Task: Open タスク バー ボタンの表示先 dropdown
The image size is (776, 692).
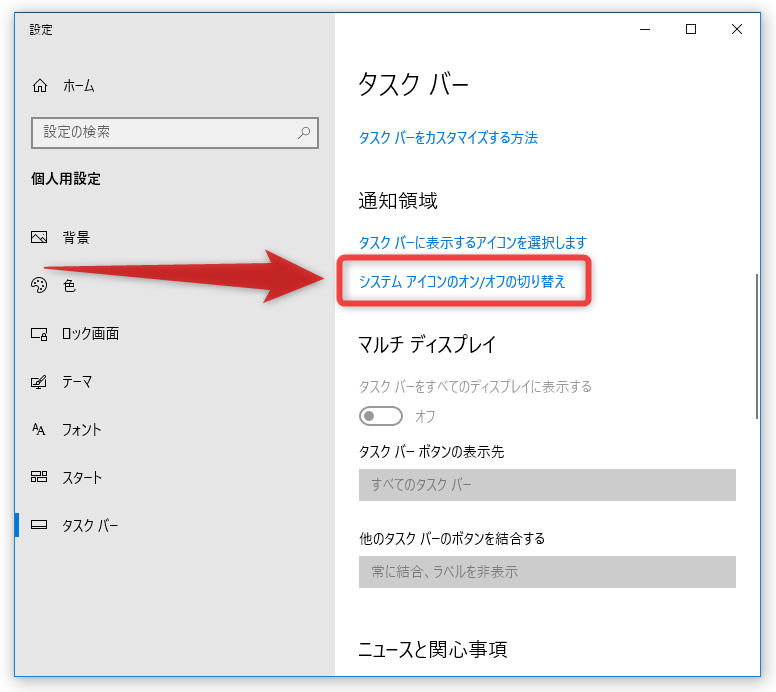Action: 547,485
